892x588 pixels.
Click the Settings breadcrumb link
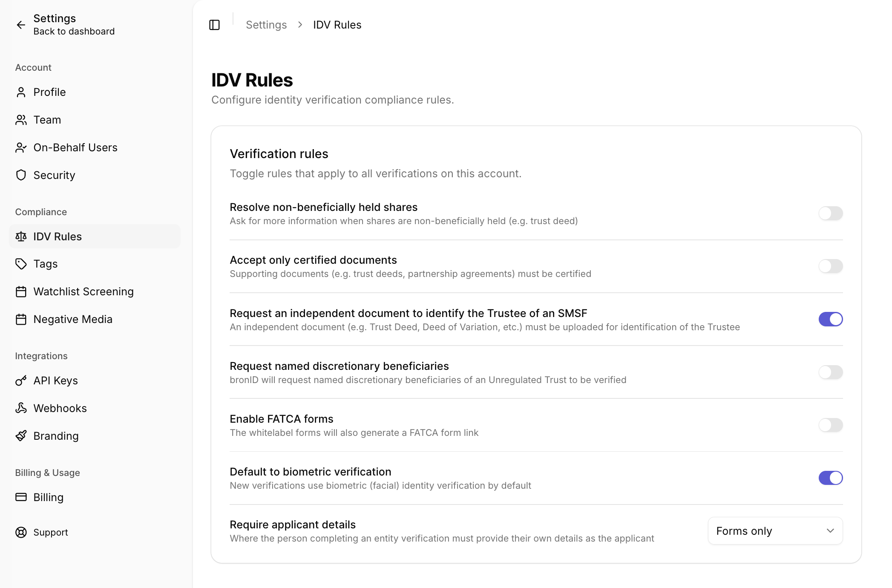pos(266,25)
